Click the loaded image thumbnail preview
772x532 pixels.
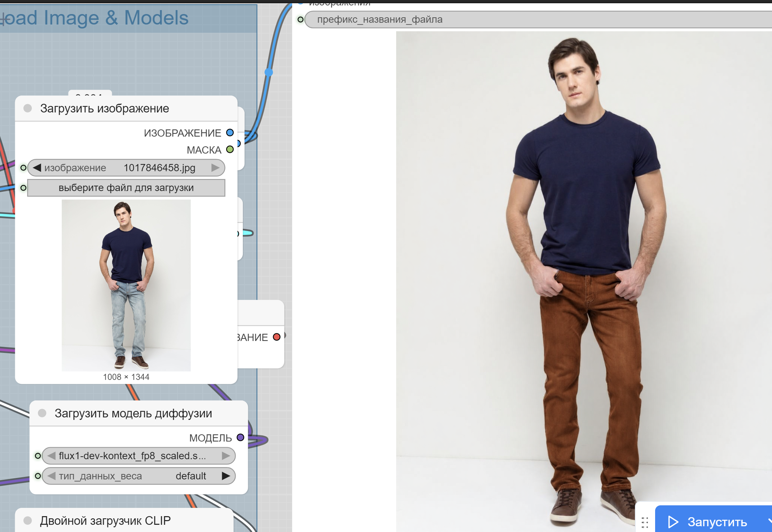[x=126, y=285]
